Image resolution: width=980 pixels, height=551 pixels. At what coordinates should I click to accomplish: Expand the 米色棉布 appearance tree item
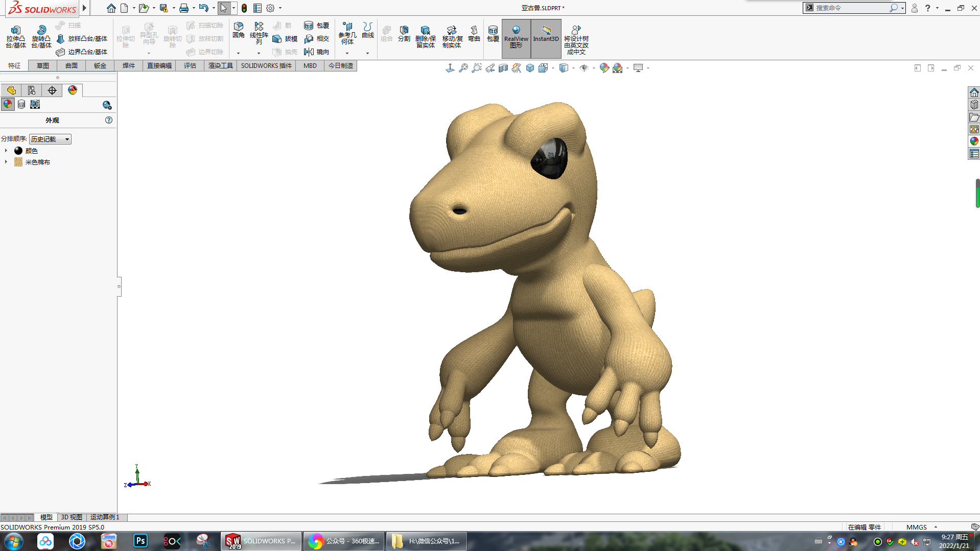coord(6,162)
